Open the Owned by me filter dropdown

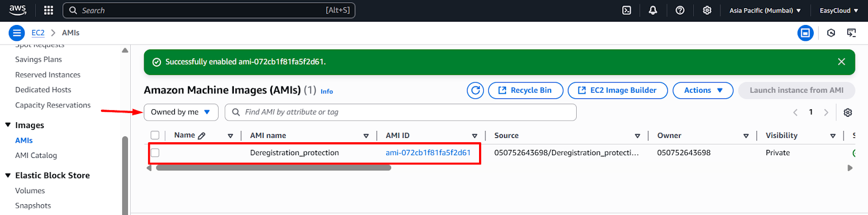pyautogui.click(x=181, y=112)
